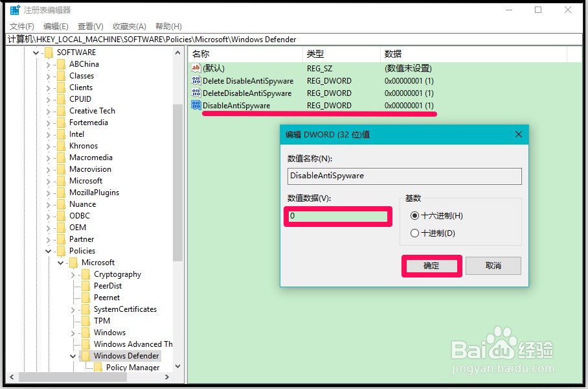This screenshot has height=389, width=588.
Task: Click REG_SZ type cell of (默认) row
Action: point(319,68)
